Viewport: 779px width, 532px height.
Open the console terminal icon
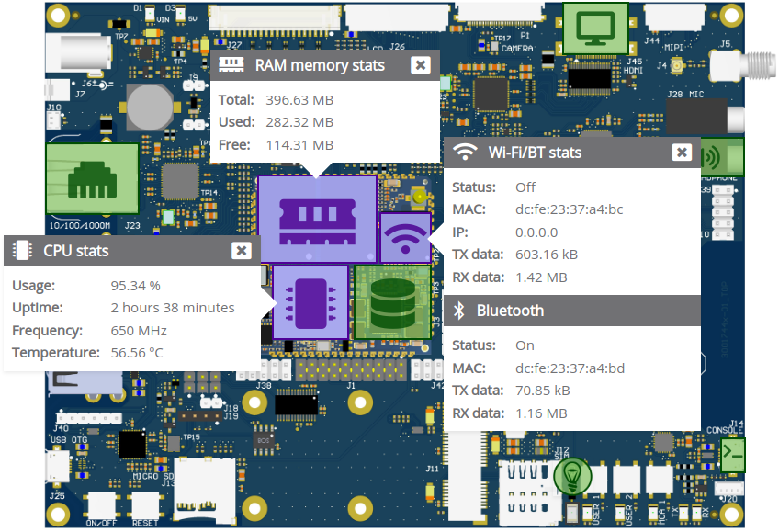click(732, 455)
